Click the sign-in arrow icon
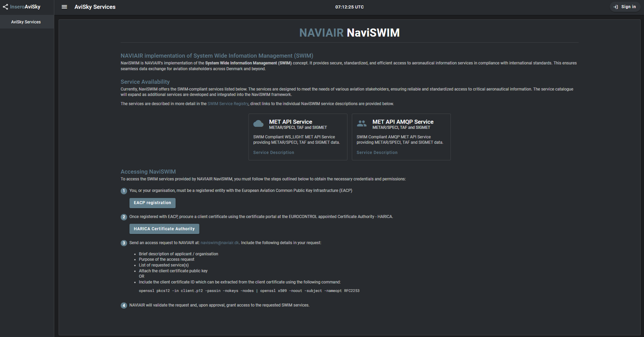 click(x=615, y=7)
